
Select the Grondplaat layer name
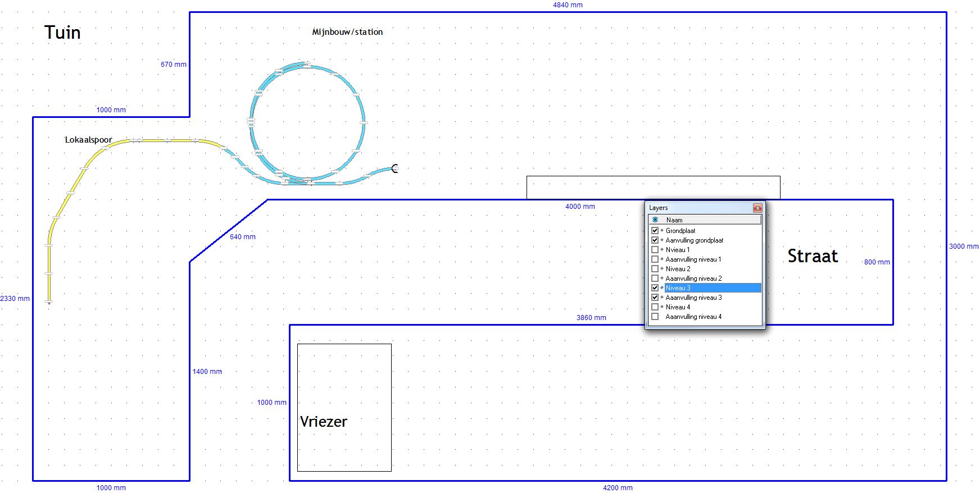(680, 230)
